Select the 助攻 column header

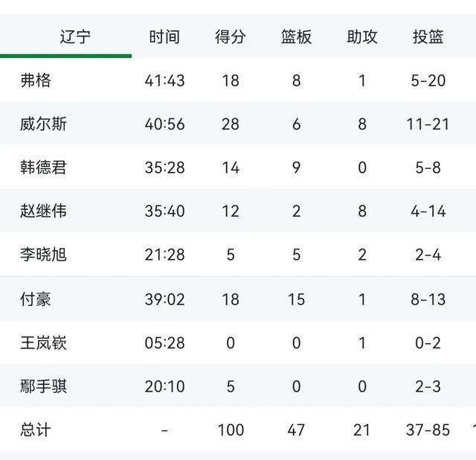click(x=362, y=37)
